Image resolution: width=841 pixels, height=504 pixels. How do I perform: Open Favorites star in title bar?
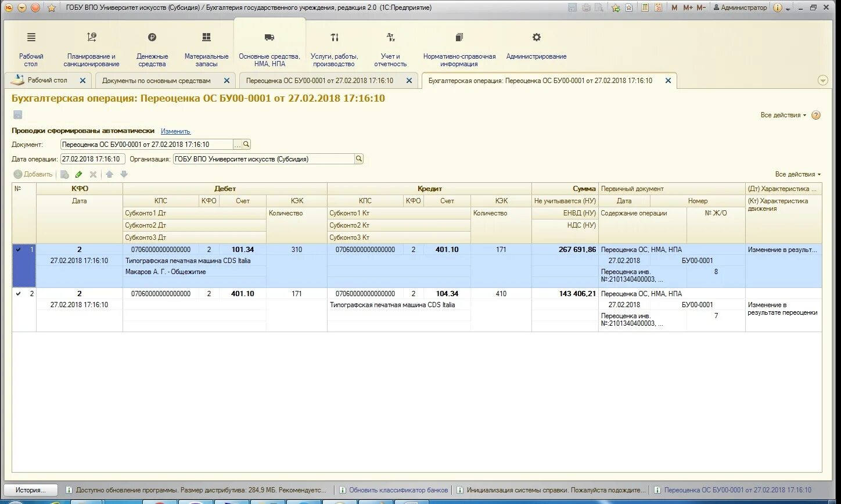click(x=52, y=8)
